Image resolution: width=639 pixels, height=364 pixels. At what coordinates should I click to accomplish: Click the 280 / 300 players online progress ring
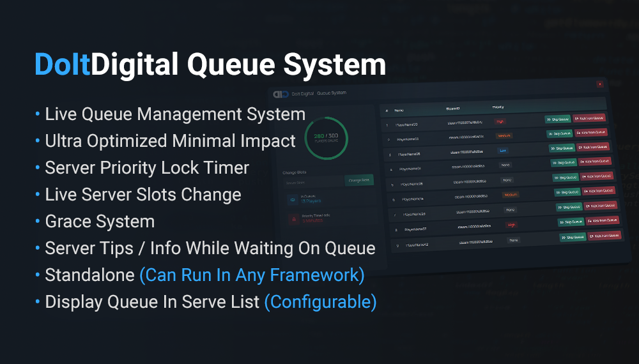[326, 137]
